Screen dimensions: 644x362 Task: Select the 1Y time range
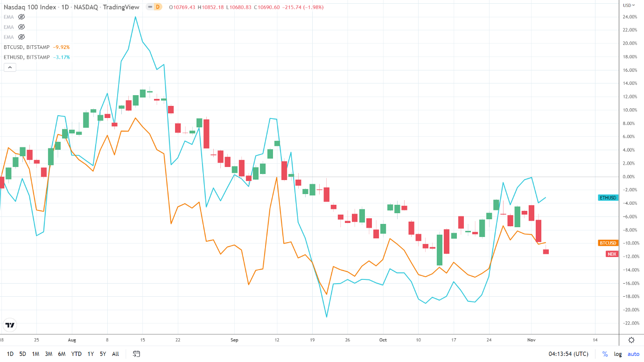click(91, 354)
